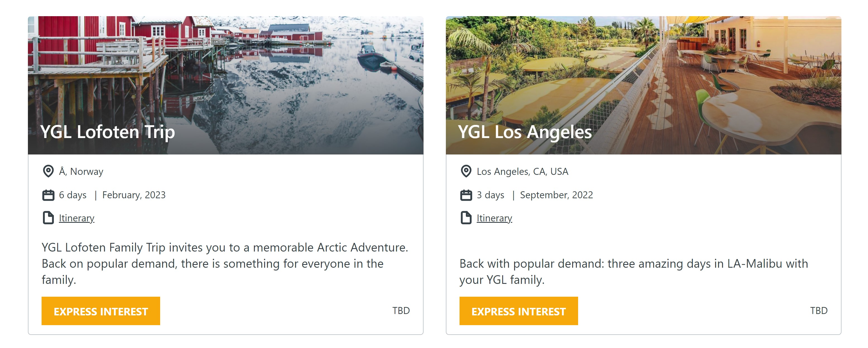Click the YGL Los Angeles title
The height and width of the screenshot is (348, 868).
click(x=525, y=132)
